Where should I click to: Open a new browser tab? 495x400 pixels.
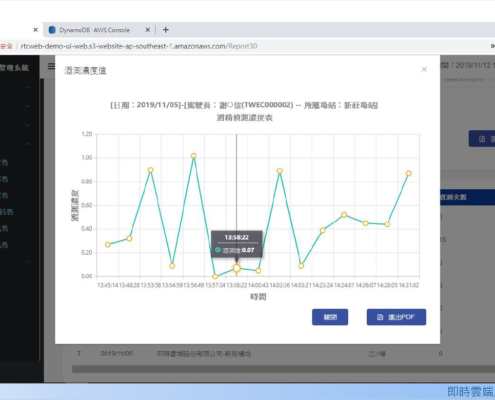[166, 30]
